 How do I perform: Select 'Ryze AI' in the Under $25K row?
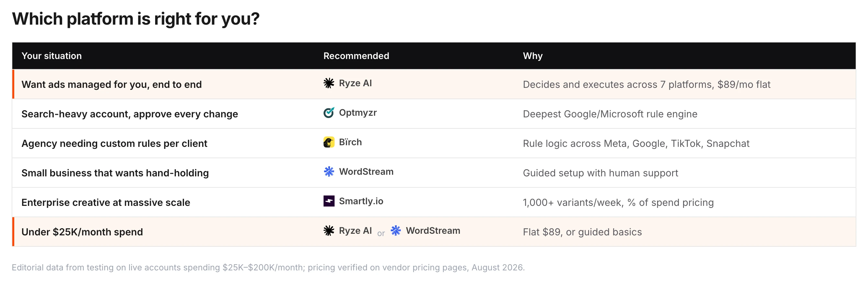click(355, 231)
